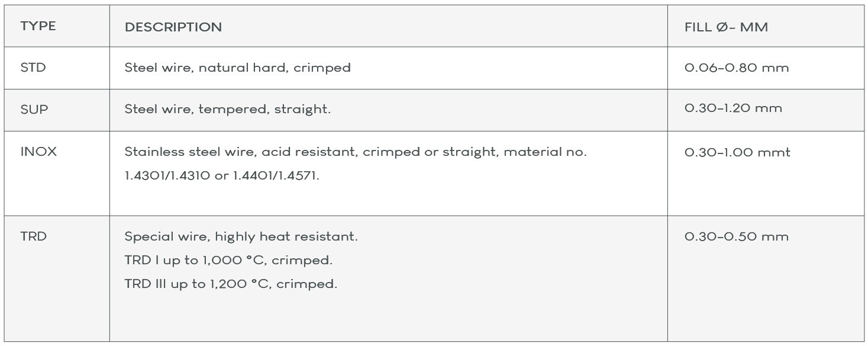Select "Special wire, highly heat resistant." line

pos(241,236)
